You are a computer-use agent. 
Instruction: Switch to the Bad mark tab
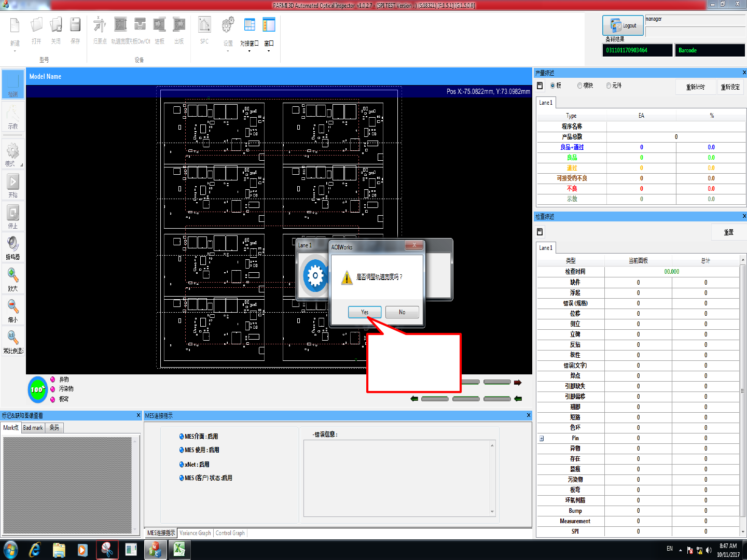[x=33, y=428]
